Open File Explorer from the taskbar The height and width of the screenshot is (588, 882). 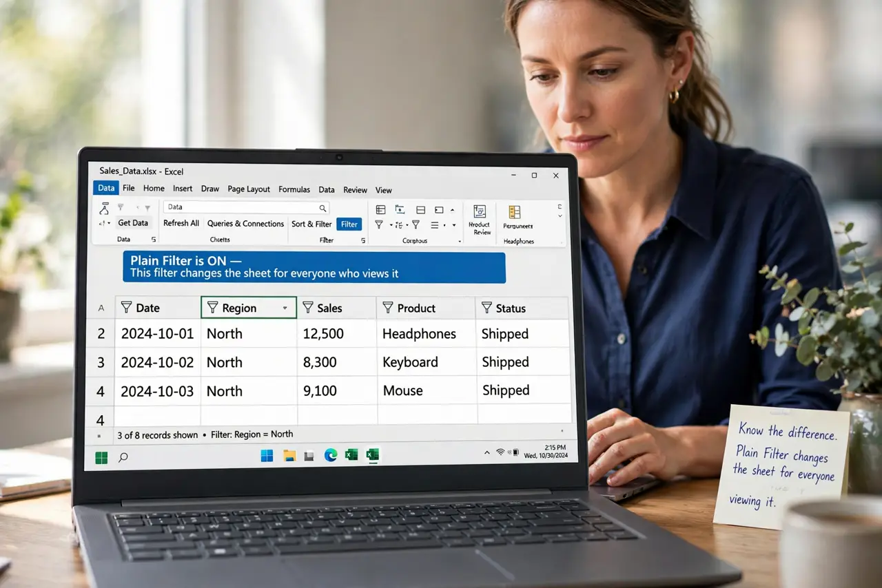pos(289,455)
